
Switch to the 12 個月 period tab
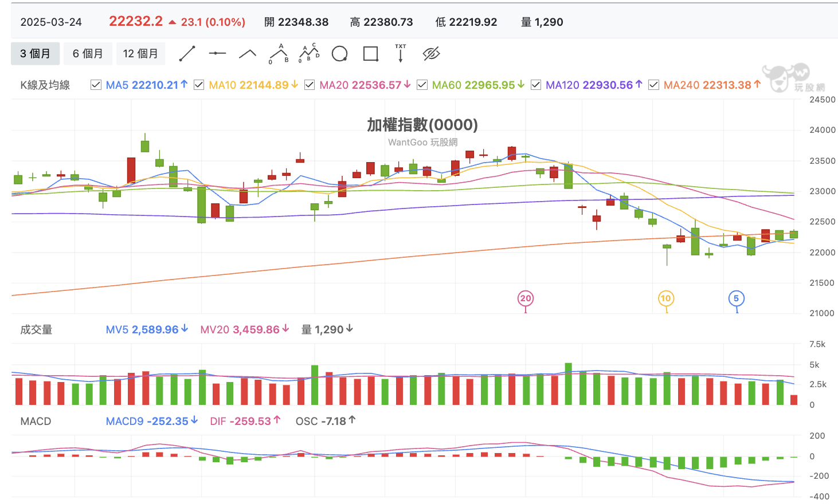click(x=140, y=54)
